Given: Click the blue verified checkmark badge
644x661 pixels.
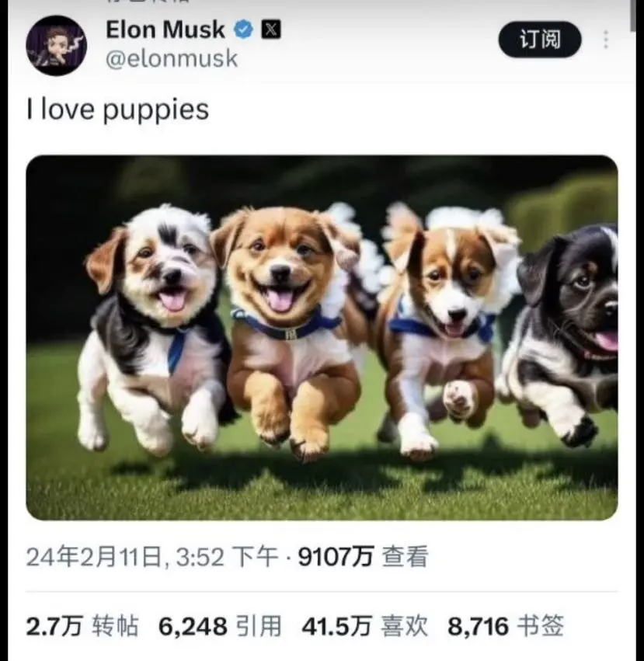Looking at the screenshot, I should pyautogui.click(x=243, y=30).
